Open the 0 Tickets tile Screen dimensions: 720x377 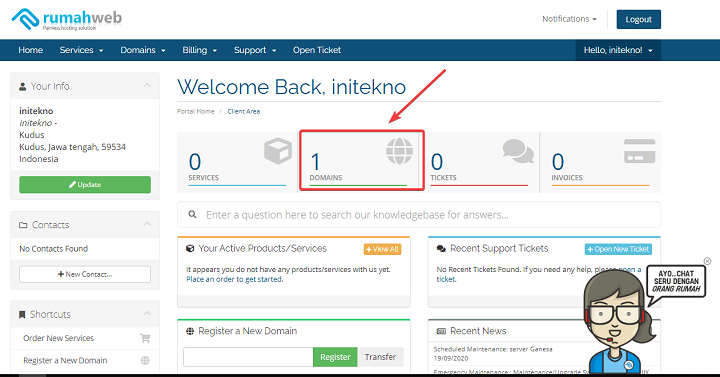pyautogui.click(x=479, y=162)
